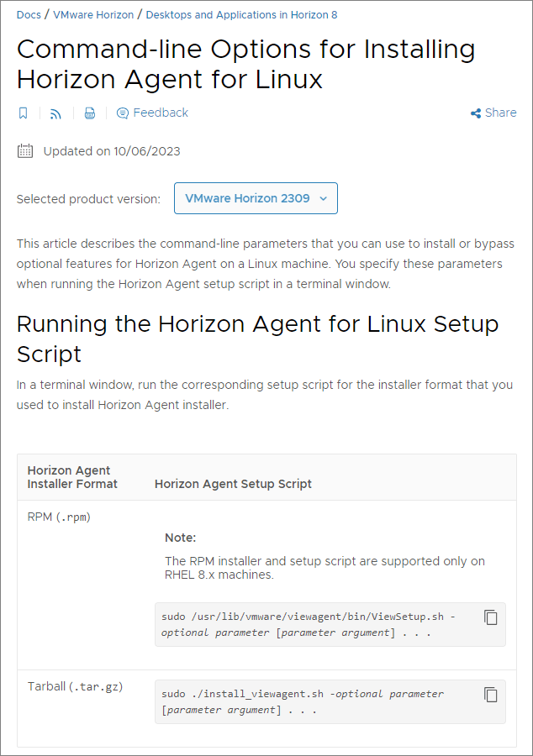Bookmark this article with the bookmark icon
533x756 pixels.
pyautogui.click(x=24, y=113)
